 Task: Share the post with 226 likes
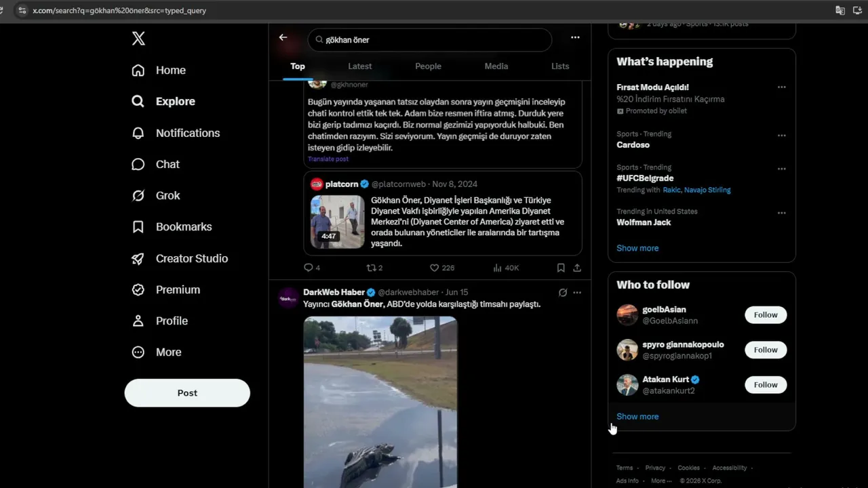[x=577, y=268]
